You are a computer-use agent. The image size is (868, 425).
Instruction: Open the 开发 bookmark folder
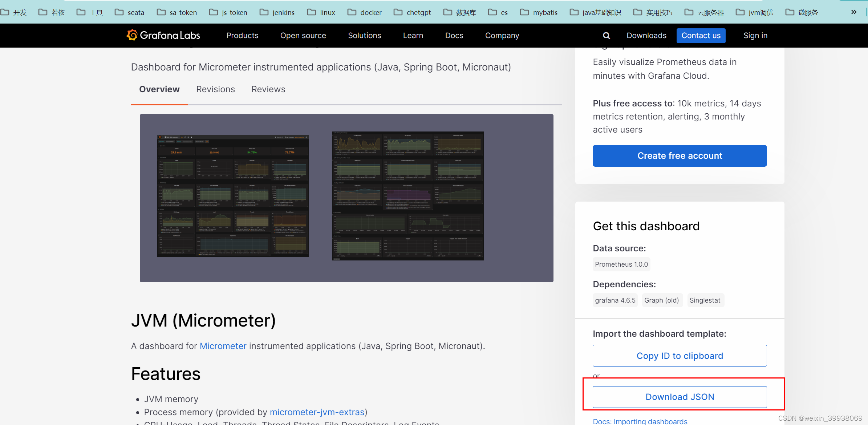14,12
